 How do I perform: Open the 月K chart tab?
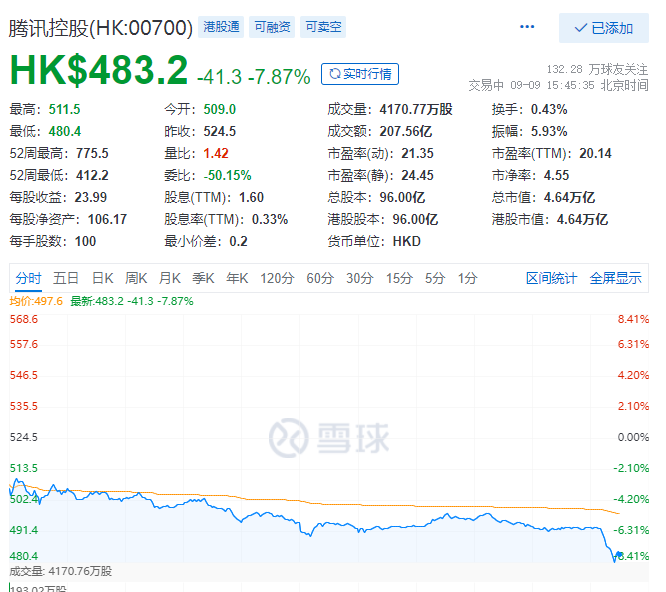170,279
